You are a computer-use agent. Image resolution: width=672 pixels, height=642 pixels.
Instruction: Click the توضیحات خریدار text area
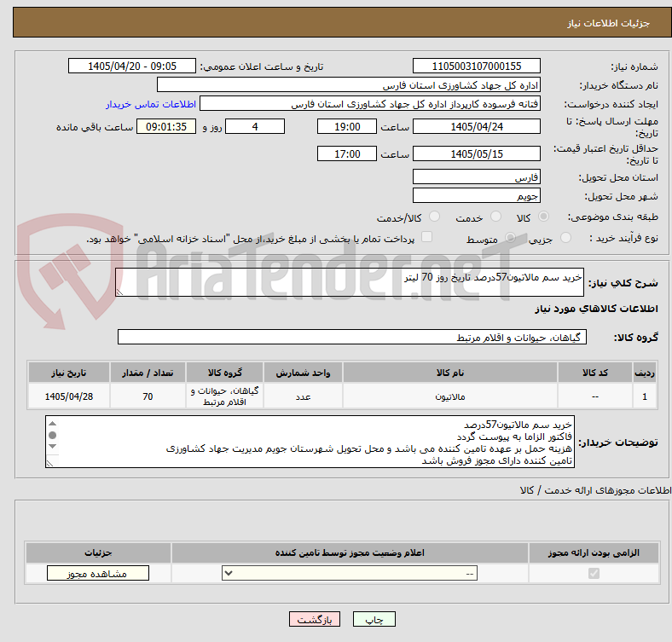(310, 442)
